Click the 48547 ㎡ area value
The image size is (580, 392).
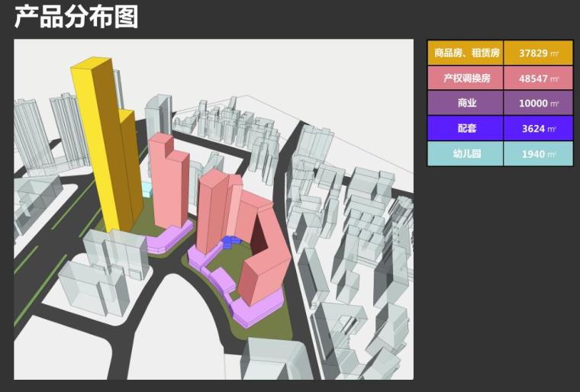538,79
